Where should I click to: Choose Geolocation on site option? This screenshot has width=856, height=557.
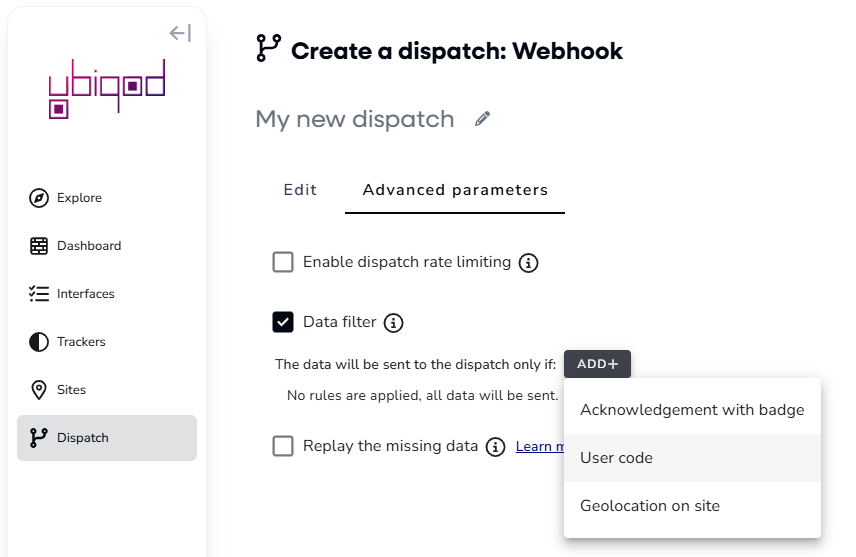tap(692, 506)
